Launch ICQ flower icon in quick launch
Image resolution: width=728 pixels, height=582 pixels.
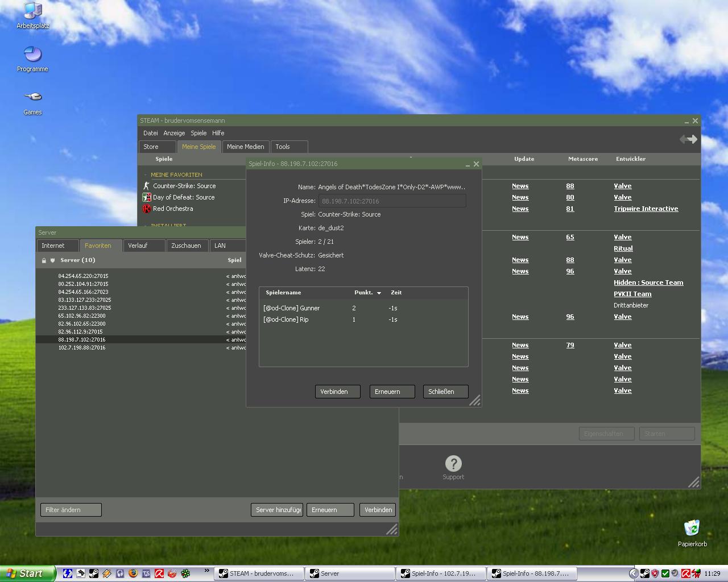point(185,573)
